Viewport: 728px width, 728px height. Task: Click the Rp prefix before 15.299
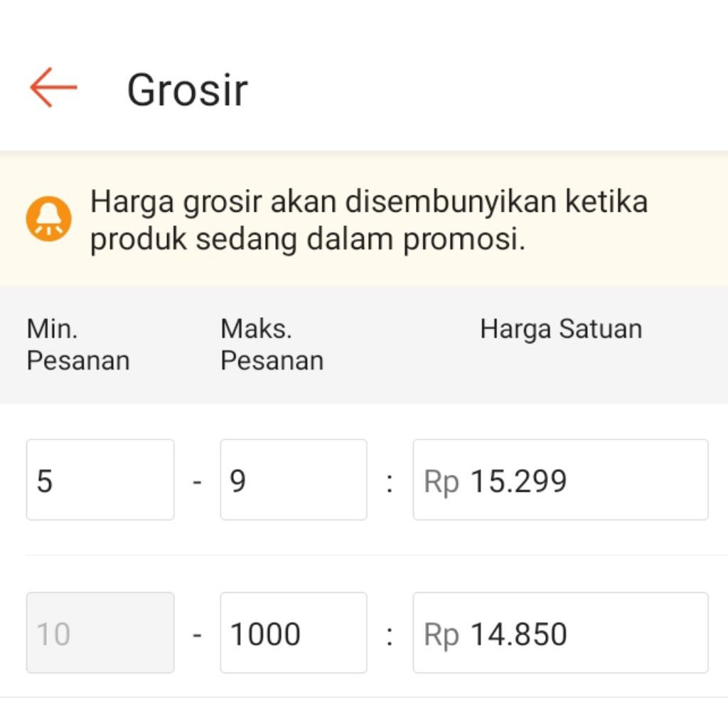tap(441, 482)
